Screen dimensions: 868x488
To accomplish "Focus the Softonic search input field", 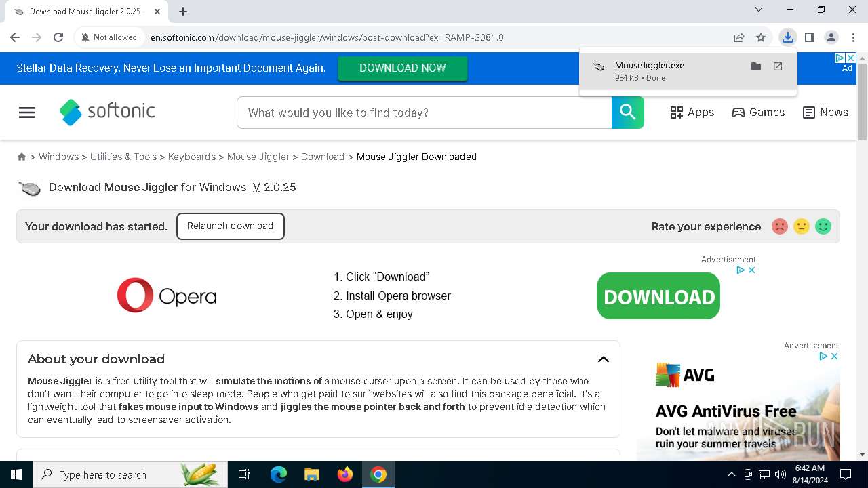I will pos(425,113).
